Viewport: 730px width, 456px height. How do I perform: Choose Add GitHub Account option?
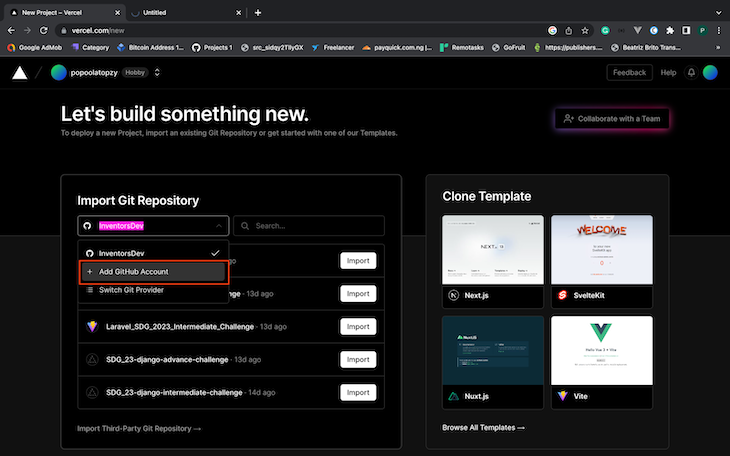(153, 272)
